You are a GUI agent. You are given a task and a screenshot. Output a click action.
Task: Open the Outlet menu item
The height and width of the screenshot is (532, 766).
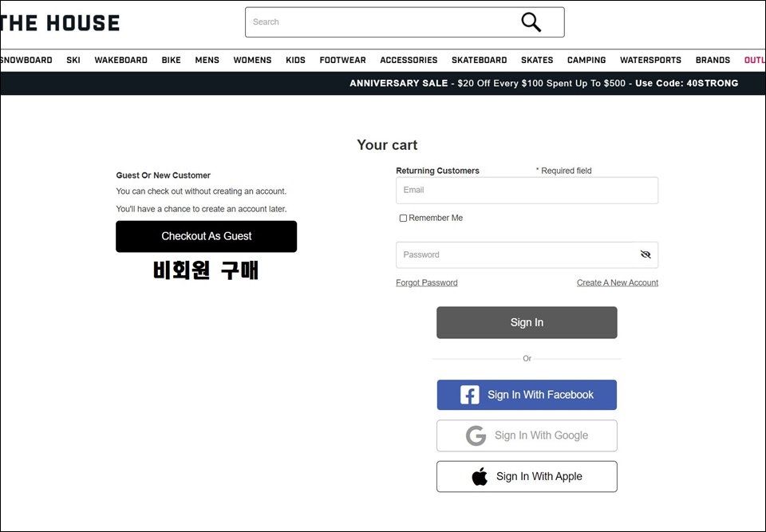(x=755, y=60)
